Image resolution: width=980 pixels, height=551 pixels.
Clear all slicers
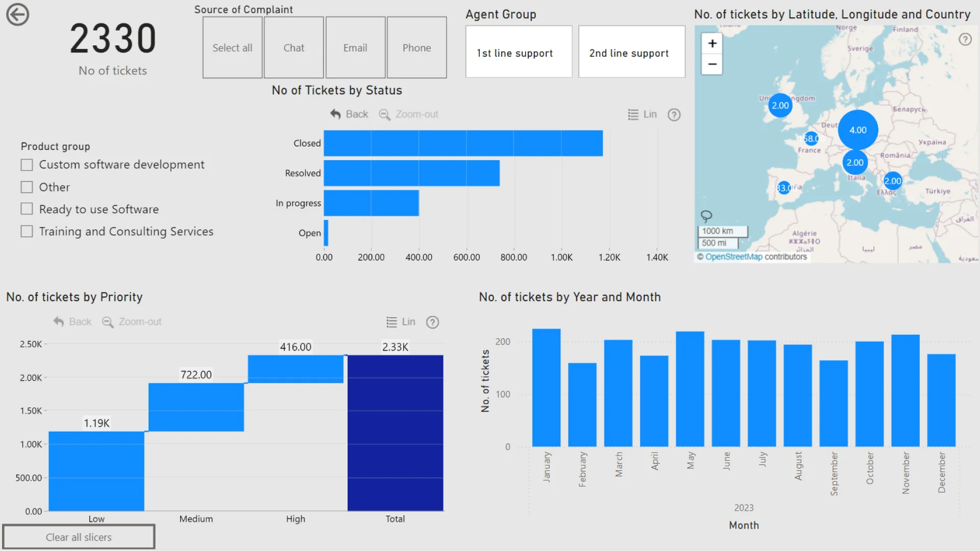click(79, 537)
